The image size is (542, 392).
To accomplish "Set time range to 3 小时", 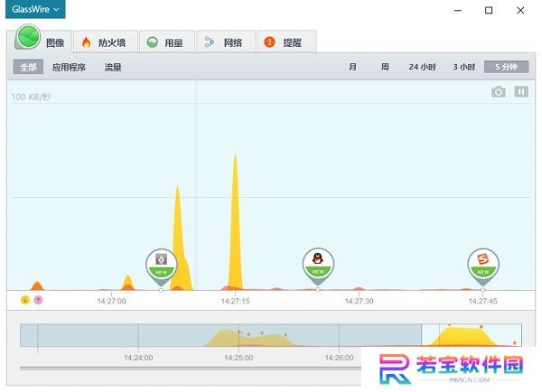I will [x=464, y=67].
